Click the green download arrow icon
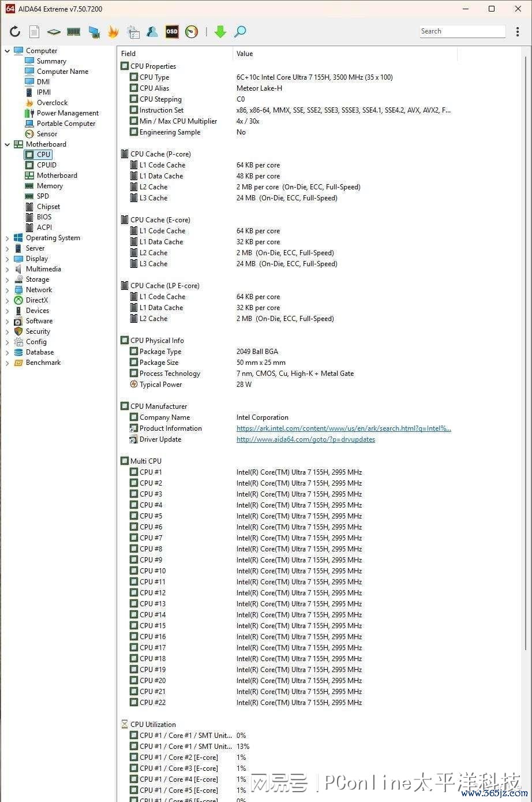The image size is (532, 802). [220, 32]
